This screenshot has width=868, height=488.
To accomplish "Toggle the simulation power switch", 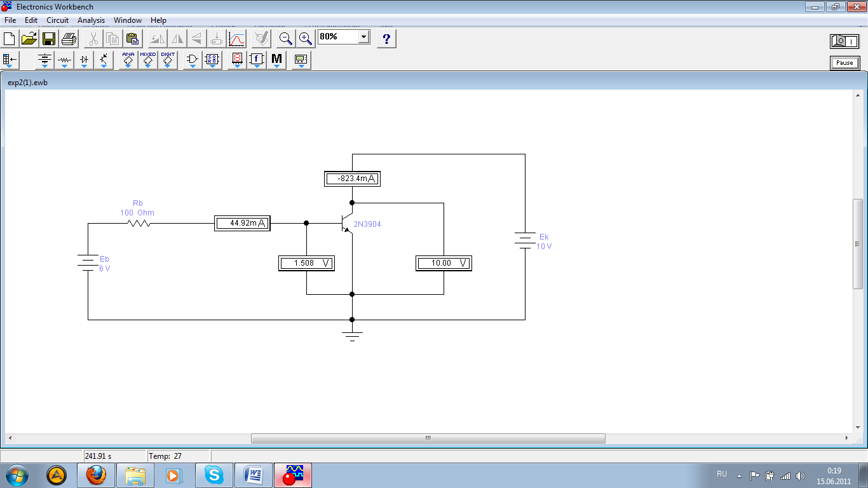I will [844, 41].
